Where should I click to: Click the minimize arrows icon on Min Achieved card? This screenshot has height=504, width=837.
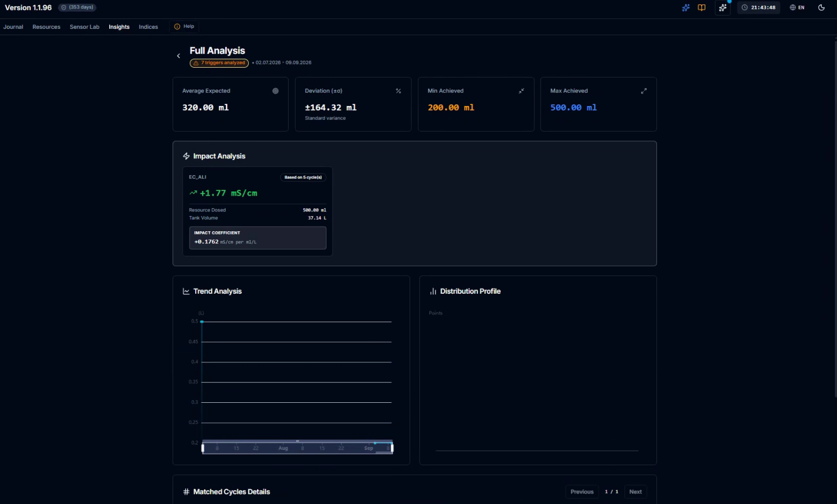point(521,91)
